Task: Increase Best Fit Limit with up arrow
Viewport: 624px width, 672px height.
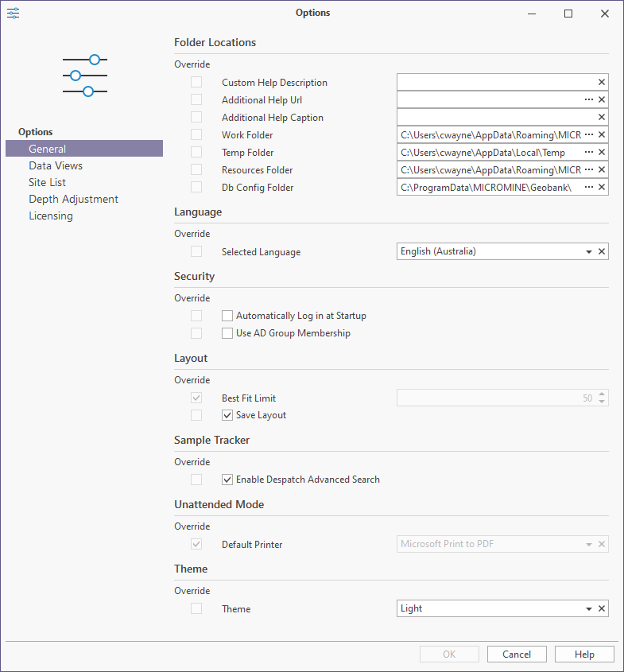Action: [602, 394]
